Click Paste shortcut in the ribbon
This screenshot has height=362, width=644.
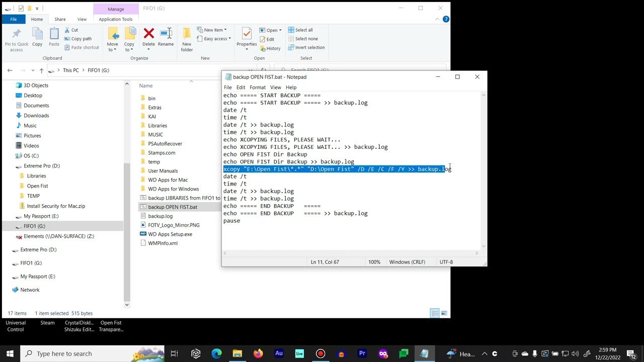click(x=82, y=47)
